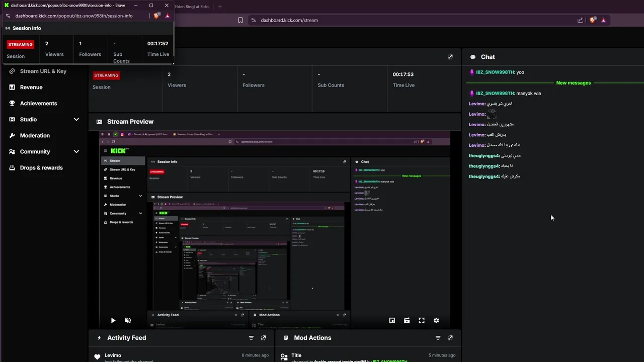Click the Title entry in Mod Actions
Image resolution: width=644 pixels, height=362 pixels.
coord(296,355)
